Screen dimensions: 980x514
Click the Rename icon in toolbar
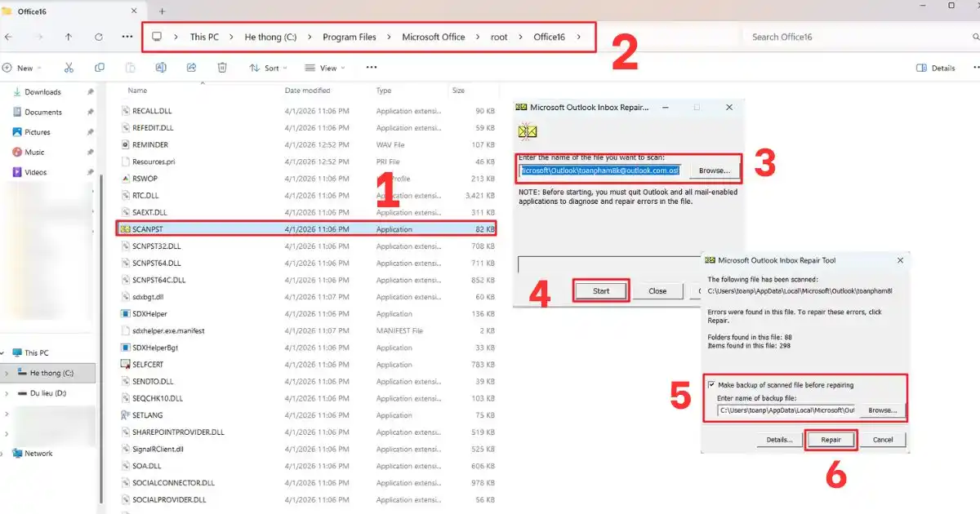(161, 68)
